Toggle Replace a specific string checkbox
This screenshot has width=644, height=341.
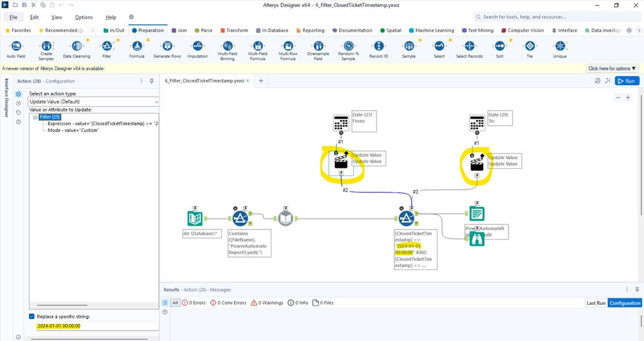coord(32,317)
